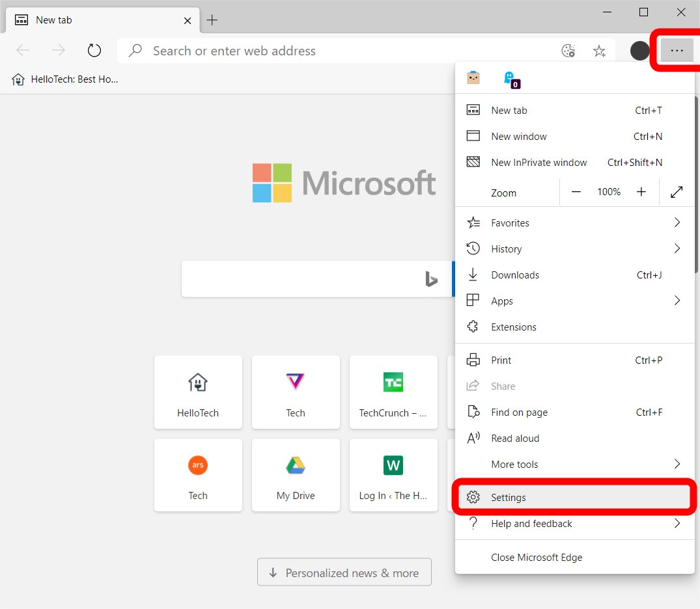Viewport: 700px width, 609px height.
Task: Expand the History submenu
Action: click(x=677, y=249)
